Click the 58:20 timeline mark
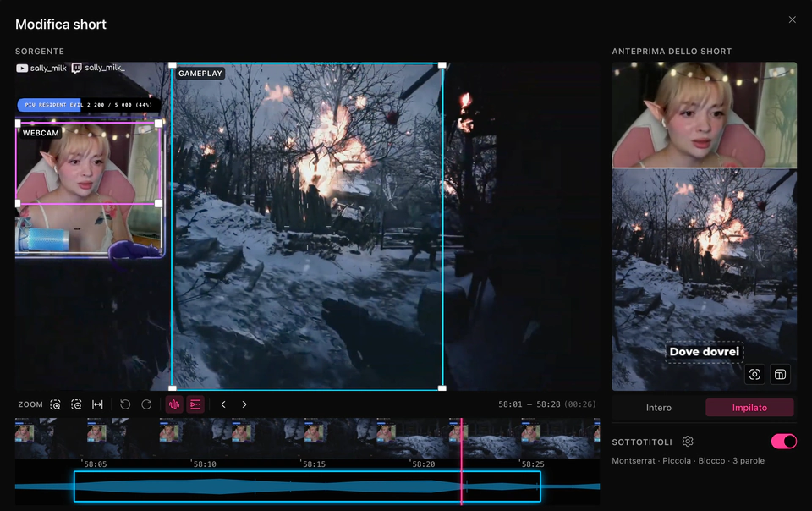The image size is (812, 511). pyautogui.click(x=424, y=464)
